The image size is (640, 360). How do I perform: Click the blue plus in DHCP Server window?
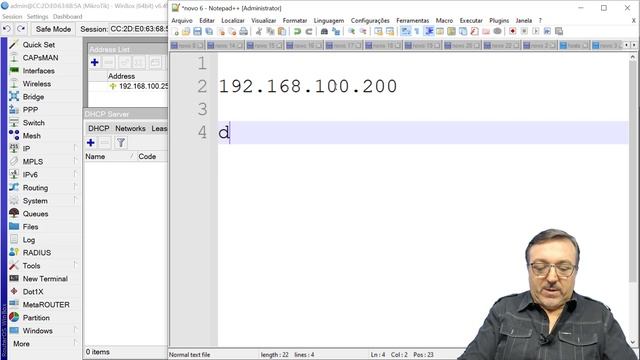91,142
